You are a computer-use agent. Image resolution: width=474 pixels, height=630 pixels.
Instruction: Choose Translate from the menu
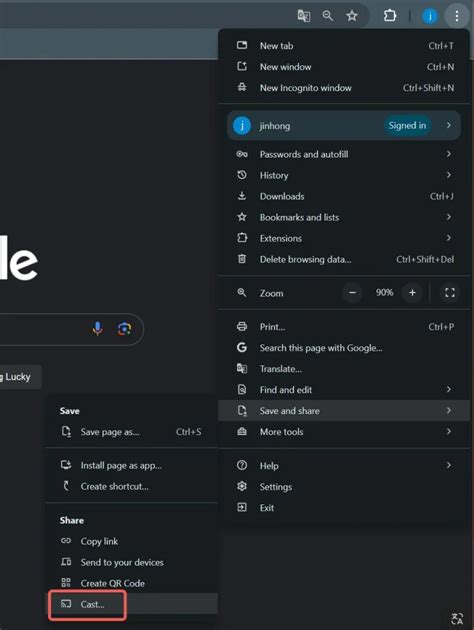click(x=344, y=368)
